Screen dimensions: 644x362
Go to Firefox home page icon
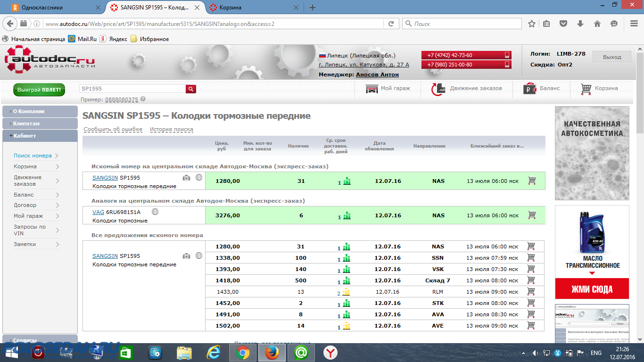pyautogui.click(x=597, y=24)
